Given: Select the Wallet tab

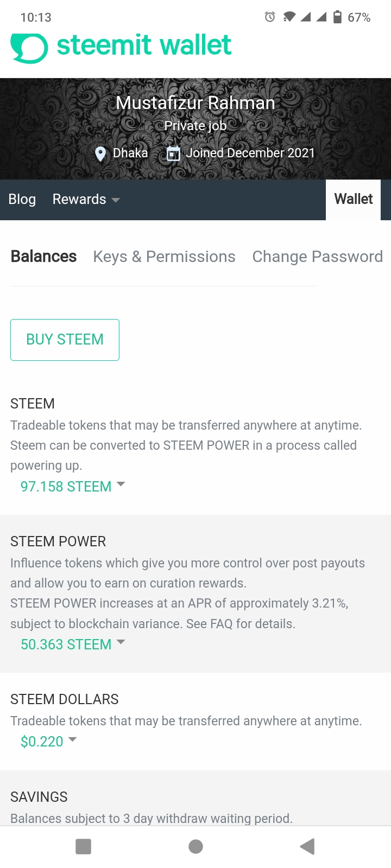Looking at the screenshot, I should click(353, 200).
